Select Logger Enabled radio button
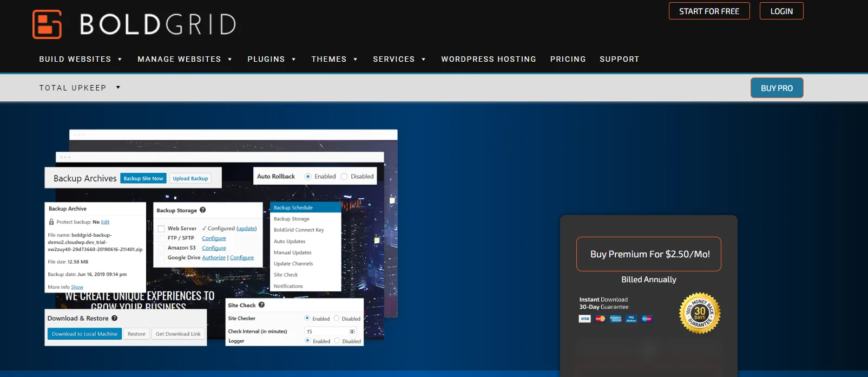This screenshot has width=868, height=377. 307,341
